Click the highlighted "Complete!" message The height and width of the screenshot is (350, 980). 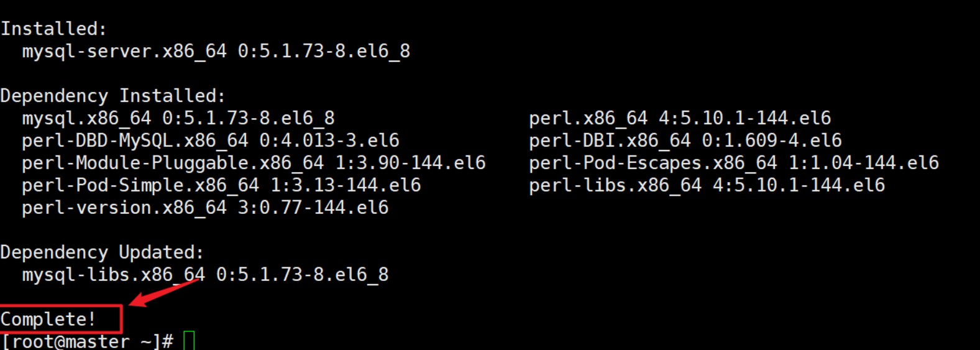click(x=48, y=320)
